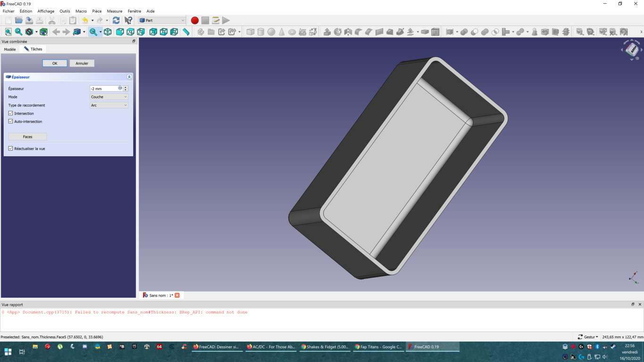Open Type de raccordement Arc dropdown
The height and width of the screenshot is (362, 644).
tap(109, 105)
